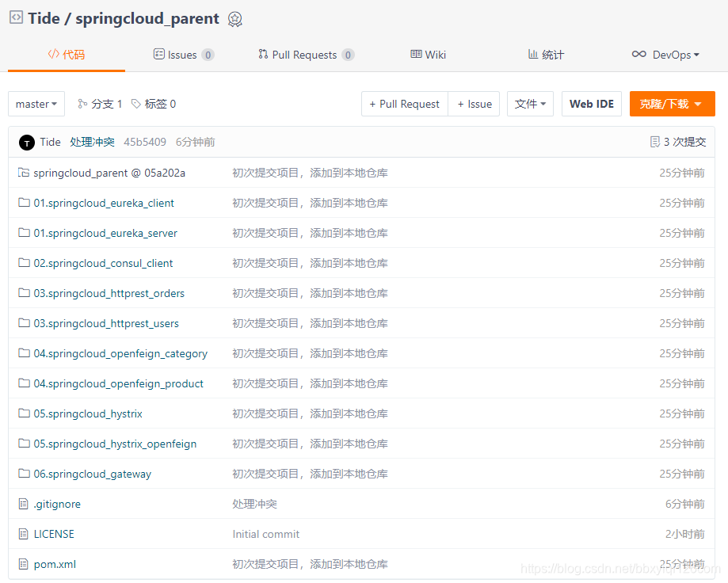
Task: Open the 代码 code tab
Action: point(67,55)
